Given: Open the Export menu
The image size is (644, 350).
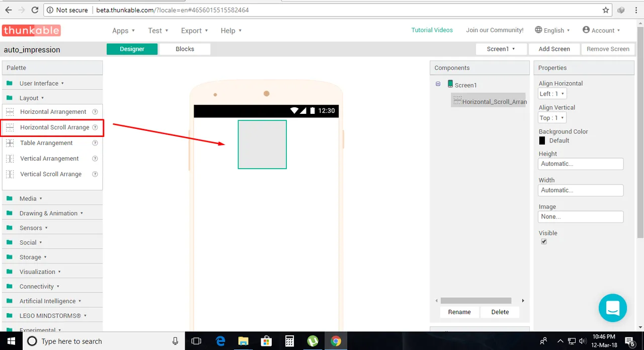Looking at the screenshot, I should tap(194, 30).
